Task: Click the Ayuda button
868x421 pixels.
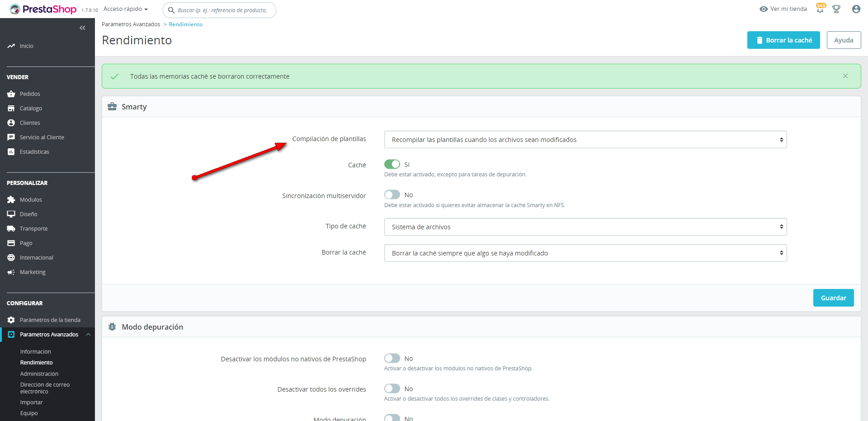Action: tap(844, 40)
